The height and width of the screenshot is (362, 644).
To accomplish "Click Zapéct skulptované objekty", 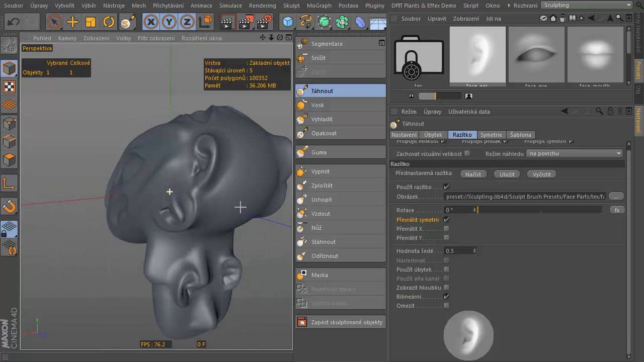I will tap(341, 322).
